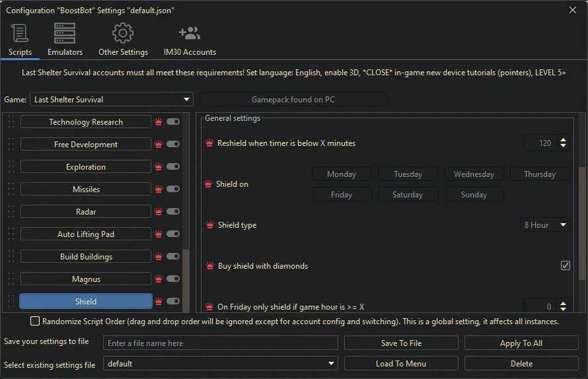Toggle Missiles script switch
588x379 pixels.
pos(173,189)
